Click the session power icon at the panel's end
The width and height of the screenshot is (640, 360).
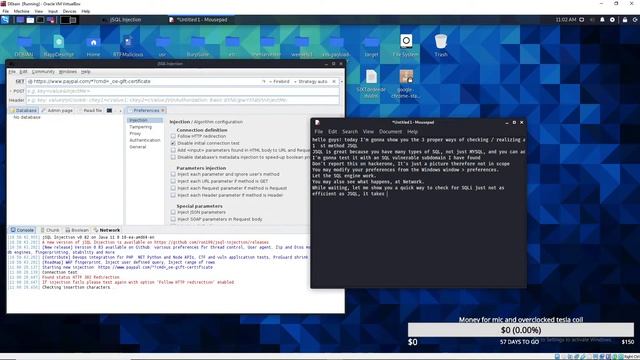click(635, 20)
